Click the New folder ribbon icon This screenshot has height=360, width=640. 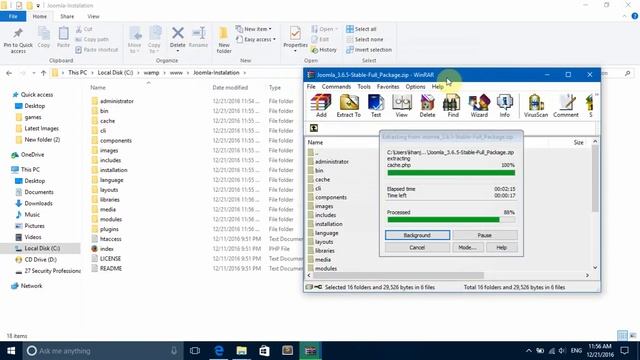[224, 40]
